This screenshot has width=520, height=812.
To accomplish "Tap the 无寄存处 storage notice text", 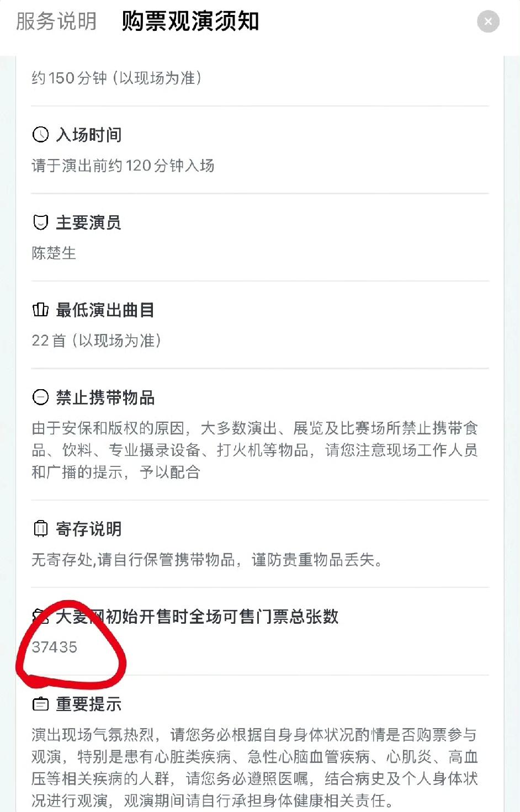I will 207,560.
